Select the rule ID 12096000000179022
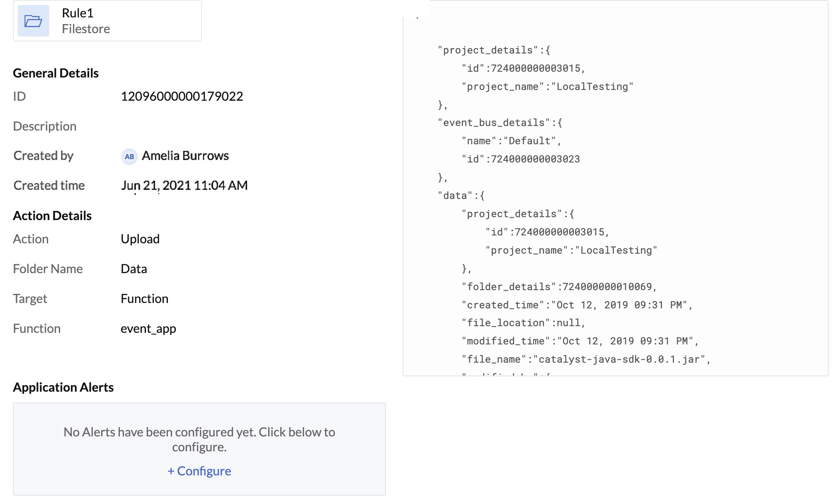The height and width of the screenshot is (504, 837). click(182, 96)
